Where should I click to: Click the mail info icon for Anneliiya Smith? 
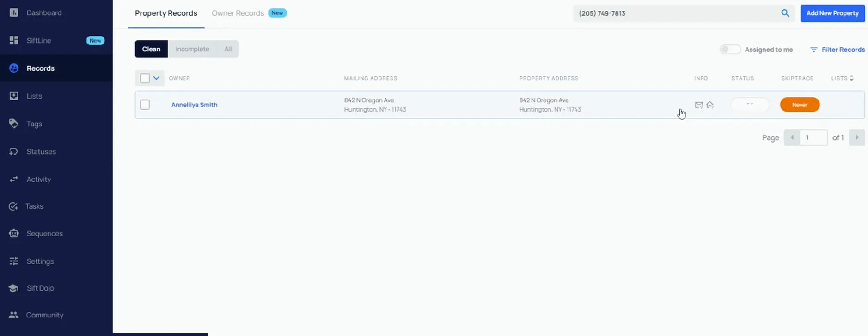coord(699,105)
